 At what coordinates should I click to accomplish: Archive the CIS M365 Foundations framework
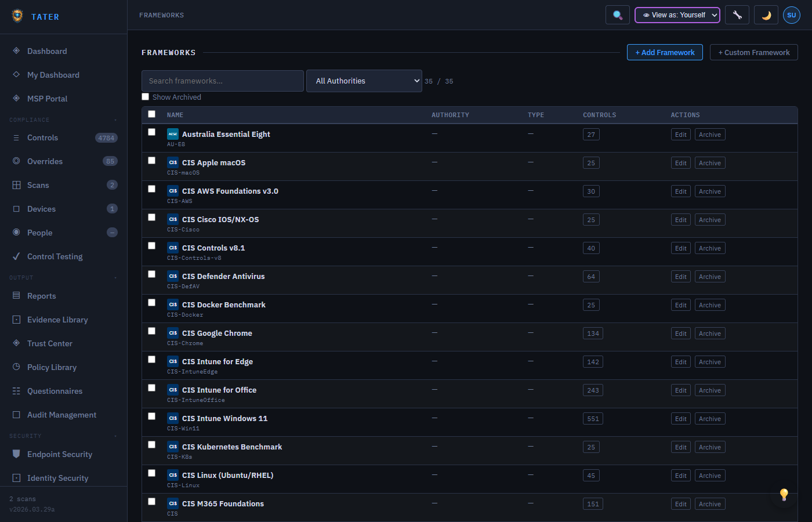point(710,504)
